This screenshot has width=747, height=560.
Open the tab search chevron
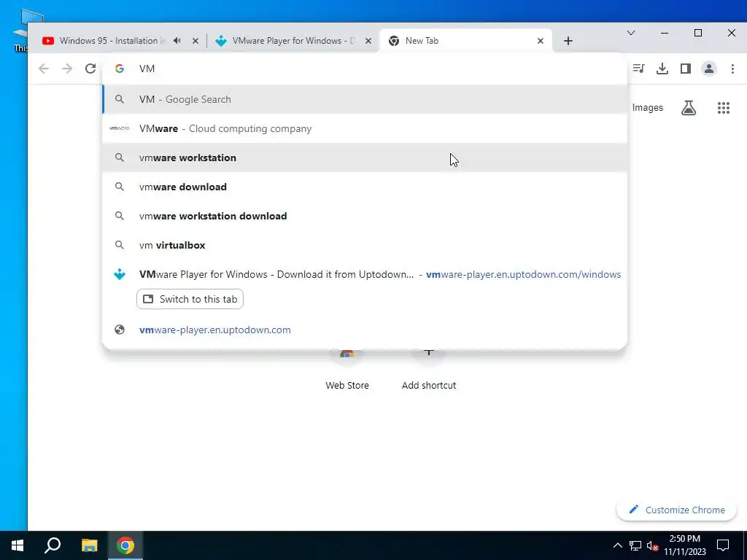(x=631, y=33)
